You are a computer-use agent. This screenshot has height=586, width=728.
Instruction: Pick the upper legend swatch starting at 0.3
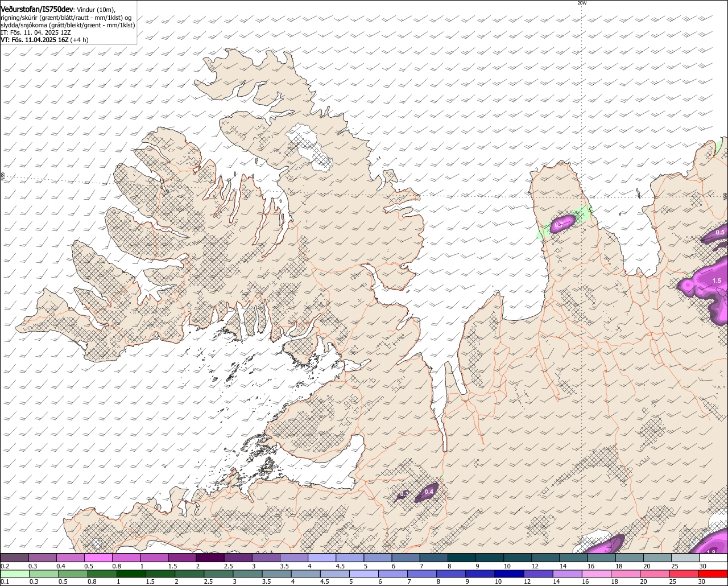(42, 558)
